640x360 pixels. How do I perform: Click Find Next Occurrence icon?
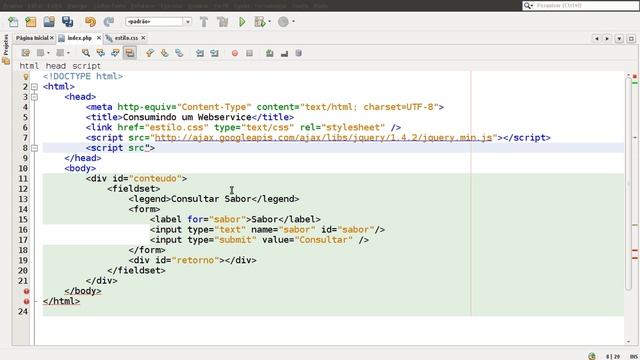click(x=115, y=53)
